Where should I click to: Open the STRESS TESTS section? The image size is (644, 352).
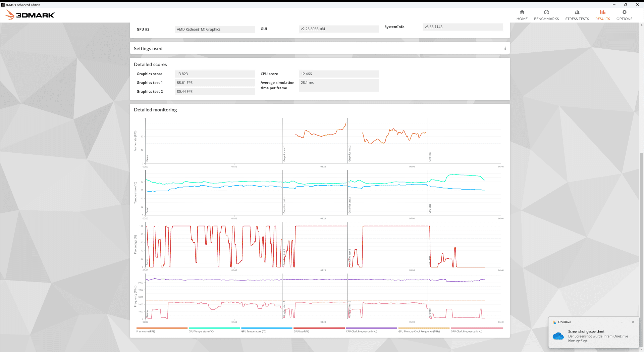577,15
